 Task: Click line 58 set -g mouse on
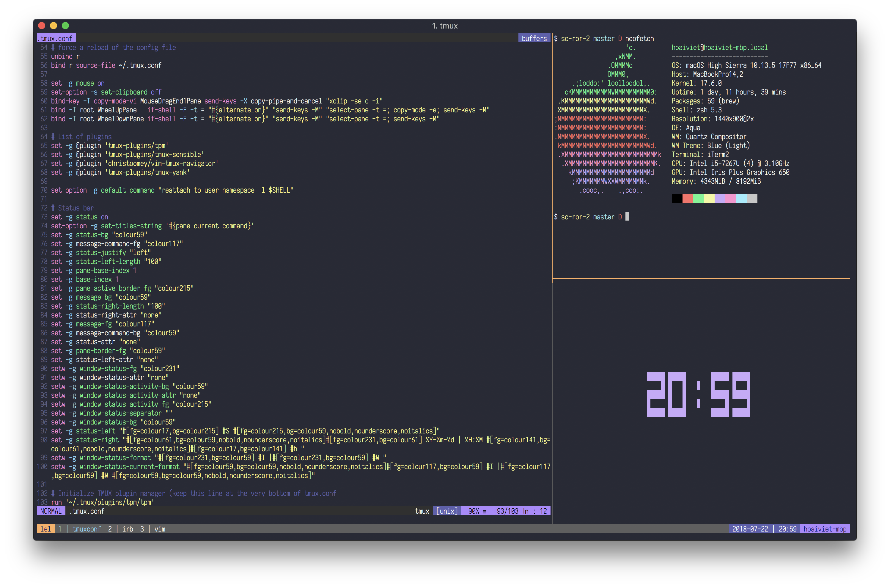point(78,83)
